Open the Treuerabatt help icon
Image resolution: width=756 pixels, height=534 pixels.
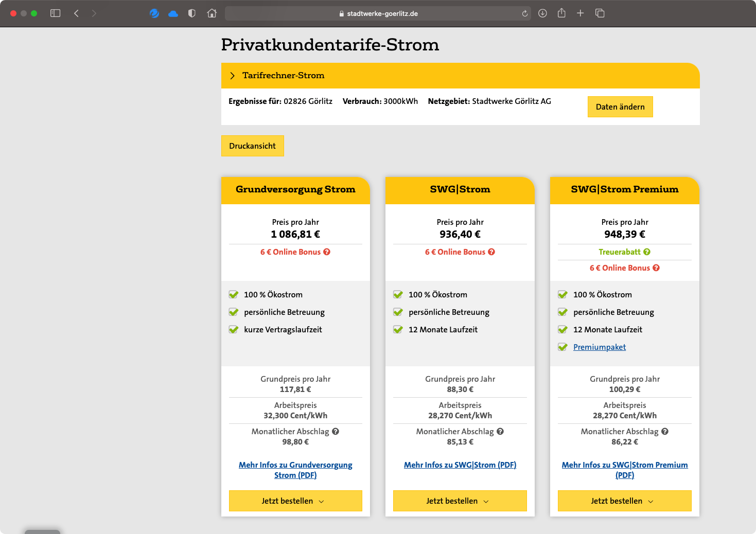coord(647,252)
